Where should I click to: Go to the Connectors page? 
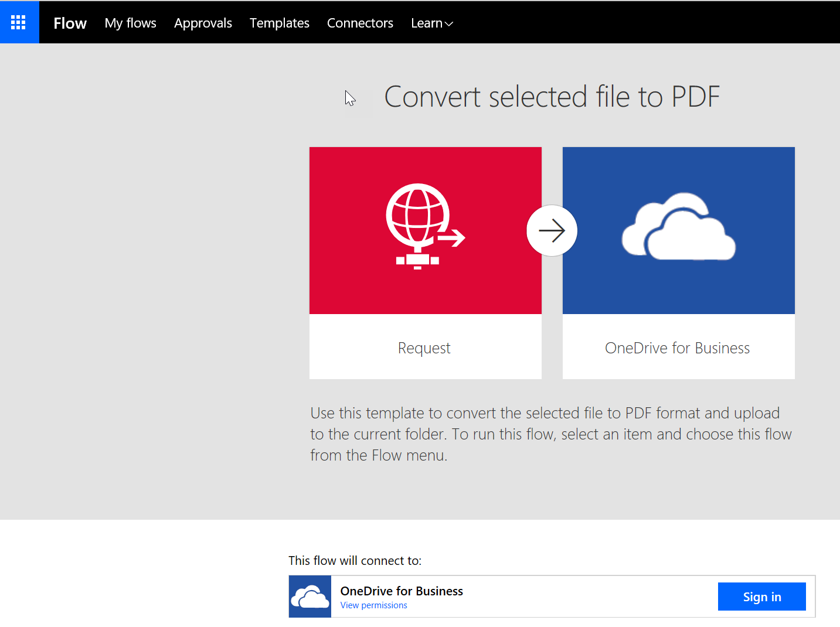(x=360, y=23)
